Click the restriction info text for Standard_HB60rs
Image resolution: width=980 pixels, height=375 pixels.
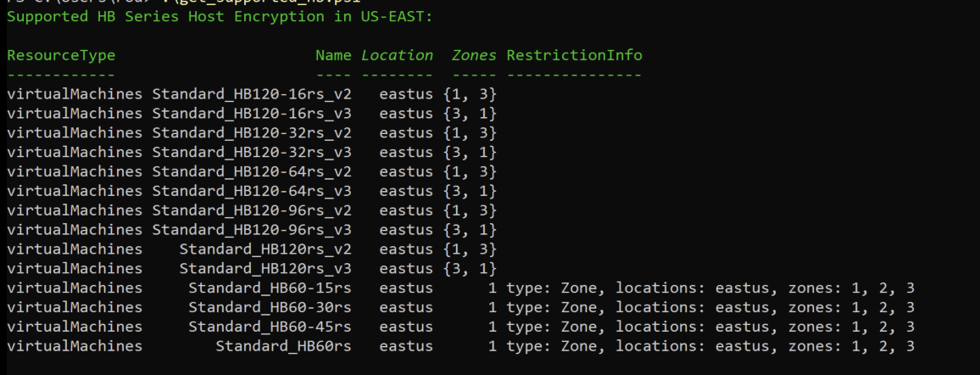point(710,346)
